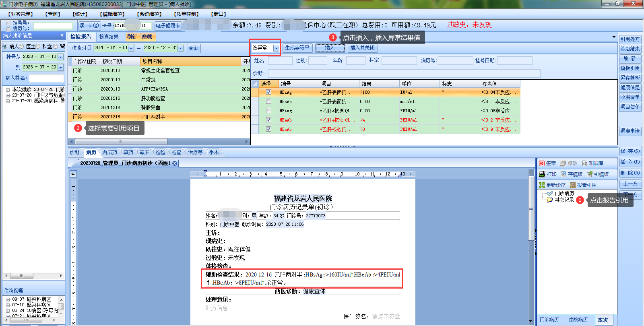Click the report list horizontal scrollbar thumb
Viewport: 644px width, 326px height.
pyautogui.click(x=121, y=142)
